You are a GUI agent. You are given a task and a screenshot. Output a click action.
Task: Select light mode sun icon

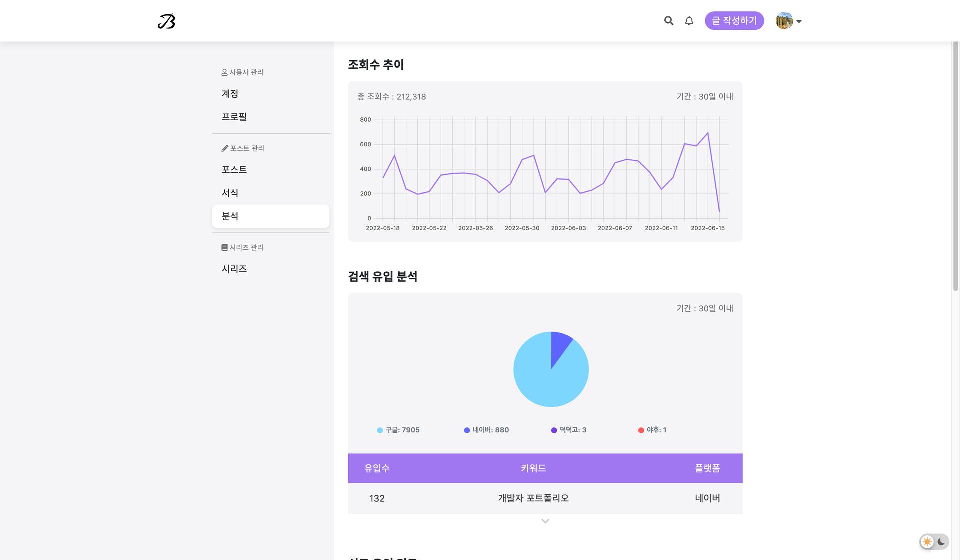point(927,542)
